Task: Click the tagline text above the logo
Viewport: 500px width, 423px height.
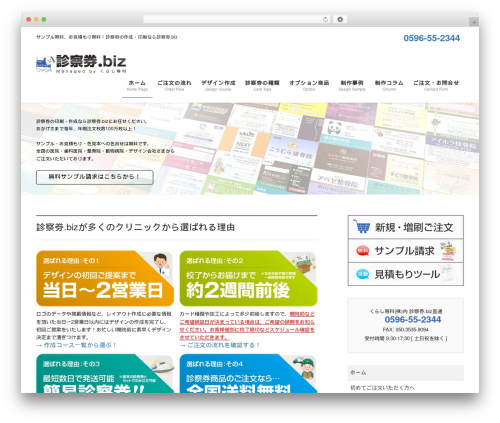Action: point(107,37)
